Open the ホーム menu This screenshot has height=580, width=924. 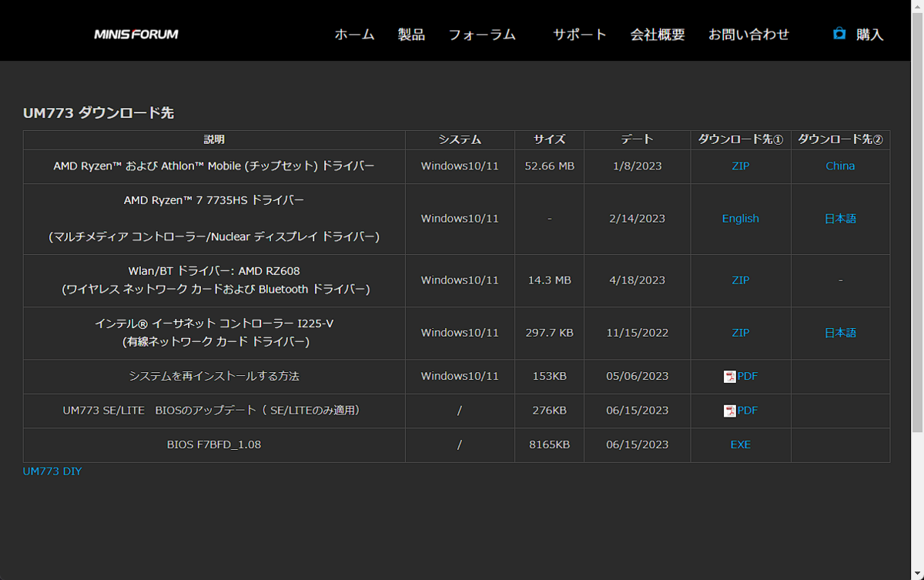point(354,35)
